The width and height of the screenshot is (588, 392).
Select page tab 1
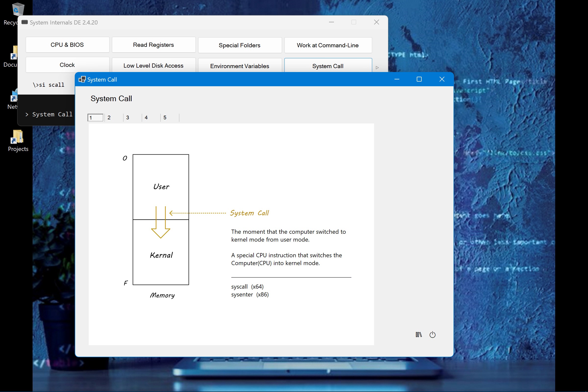pos(95,118)
